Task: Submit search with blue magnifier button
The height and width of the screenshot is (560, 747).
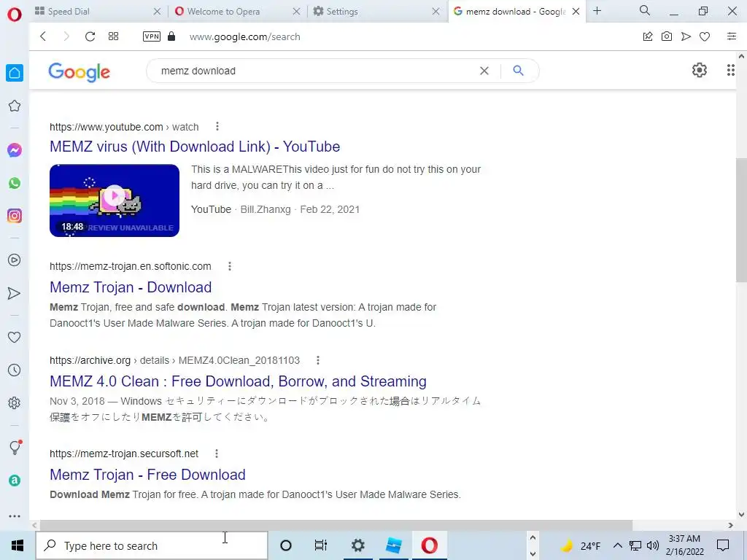Action: pos(519,71)
